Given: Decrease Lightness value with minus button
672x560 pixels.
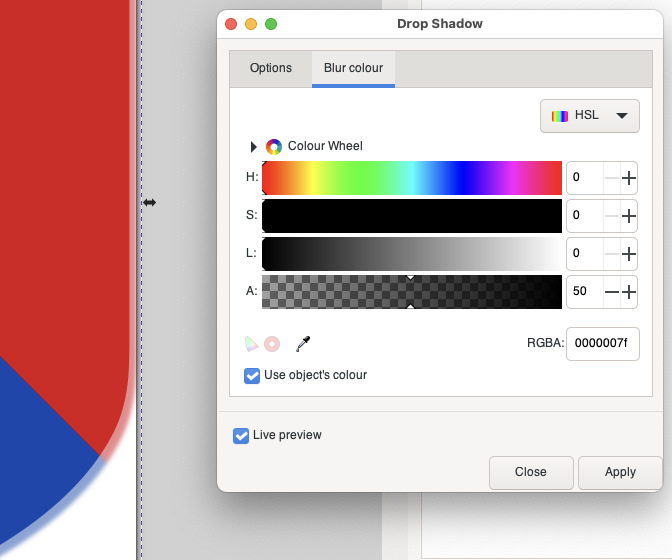Looking at the screenshot, I should 612,254.
